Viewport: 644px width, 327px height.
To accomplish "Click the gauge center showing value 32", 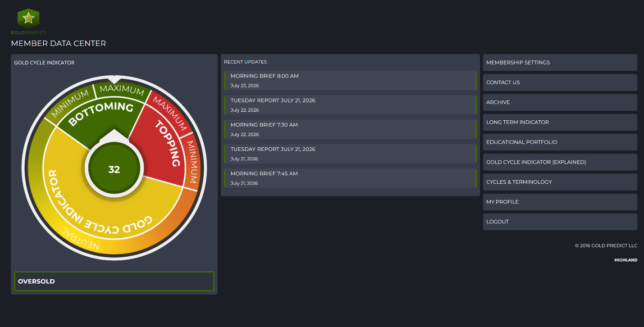I will pyautogui.click(x=114, y=169).
